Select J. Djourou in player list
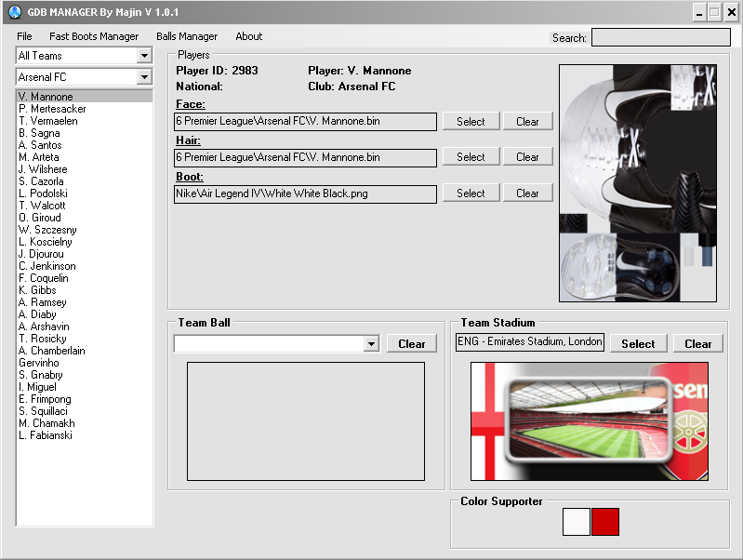 (x=85, y=254)
